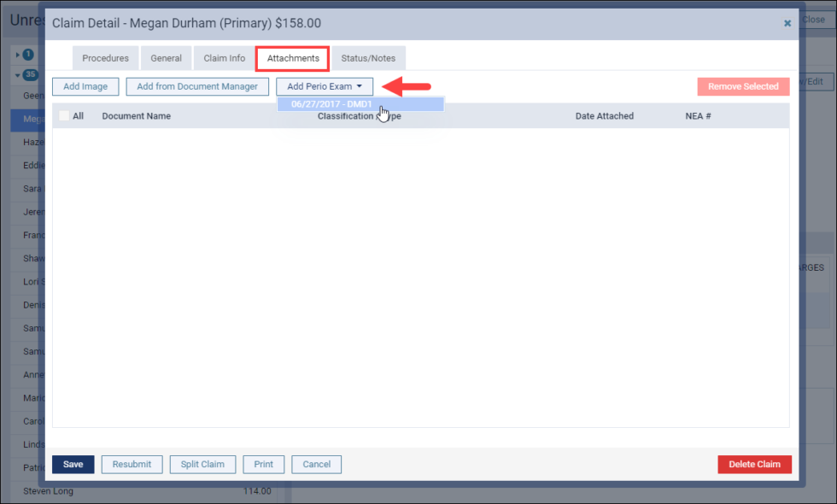837x504 pixels.
Task: Select the Attachments tab
Action: [x=293, y=58]
